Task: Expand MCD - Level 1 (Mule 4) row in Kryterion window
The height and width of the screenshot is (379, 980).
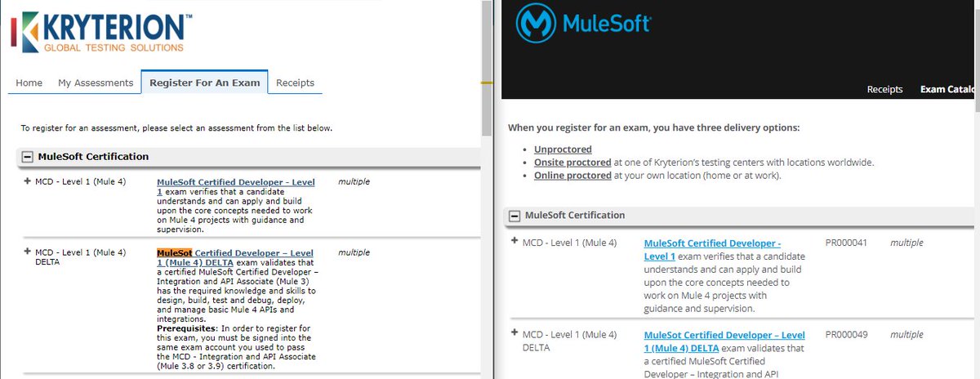Action: click(x=28, y=181)
